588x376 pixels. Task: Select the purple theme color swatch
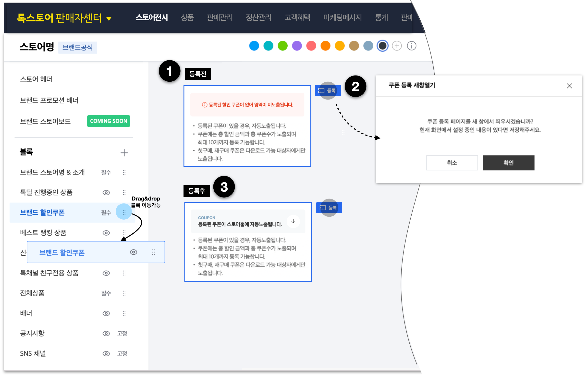[x=297, y=46]
